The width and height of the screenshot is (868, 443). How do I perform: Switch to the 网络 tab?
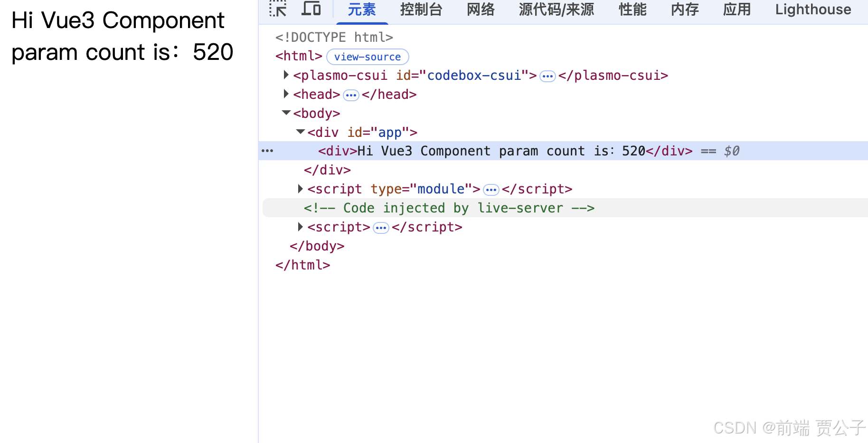click(481, 10)
